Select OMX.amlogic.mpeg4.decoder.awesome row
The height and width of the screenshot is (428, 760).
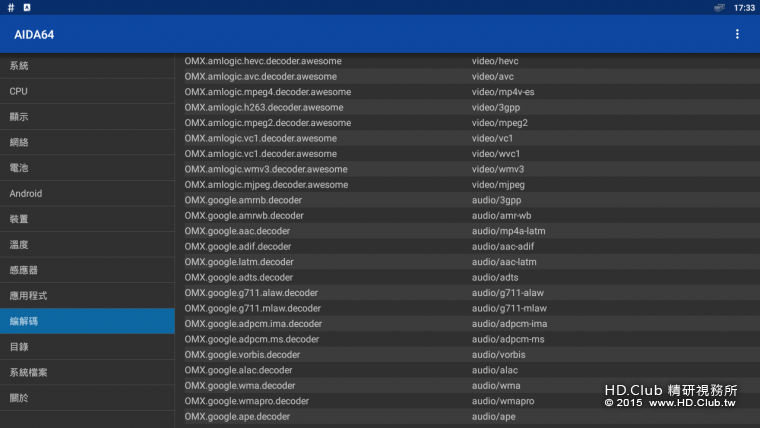tap(472, 92)
